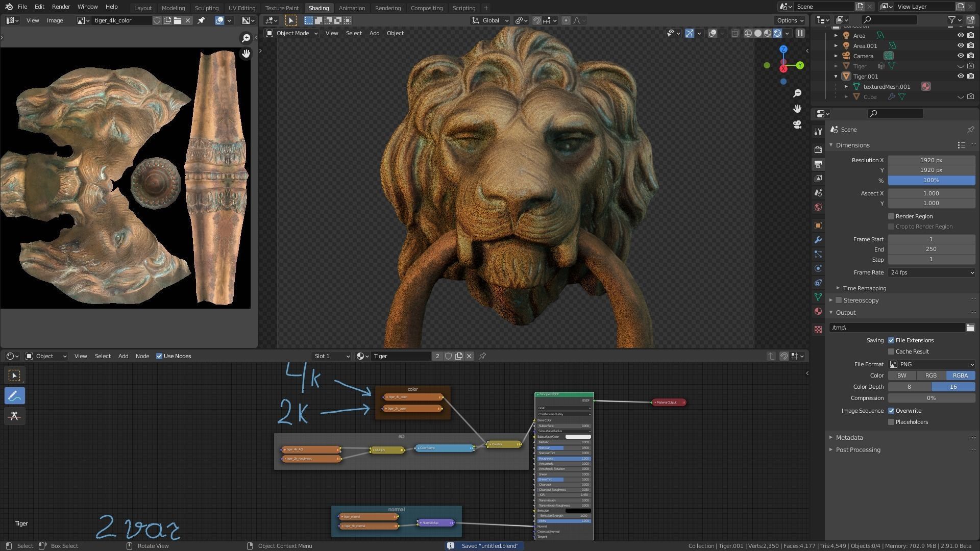Toggle the viewport camera view gizmo

pos(797,124)
